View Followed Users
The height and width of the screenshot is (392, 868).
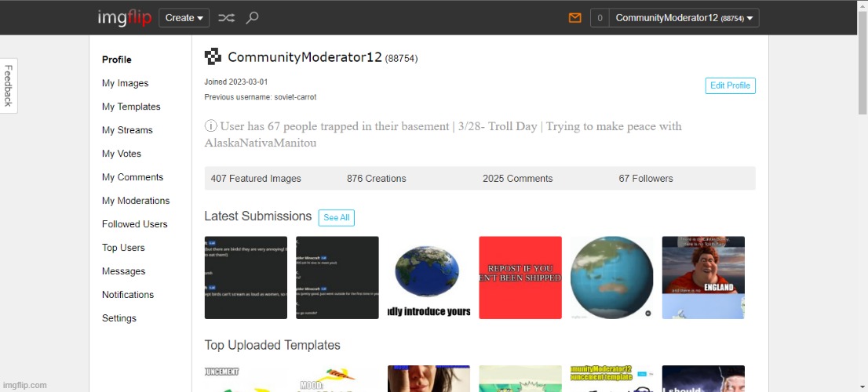[x=134, y=224]
